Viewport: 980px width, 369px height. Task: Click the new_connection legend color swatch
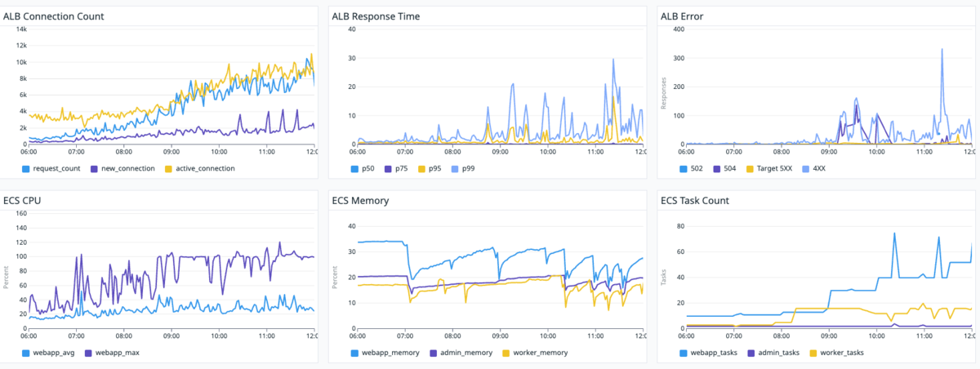tap(94, 168)
